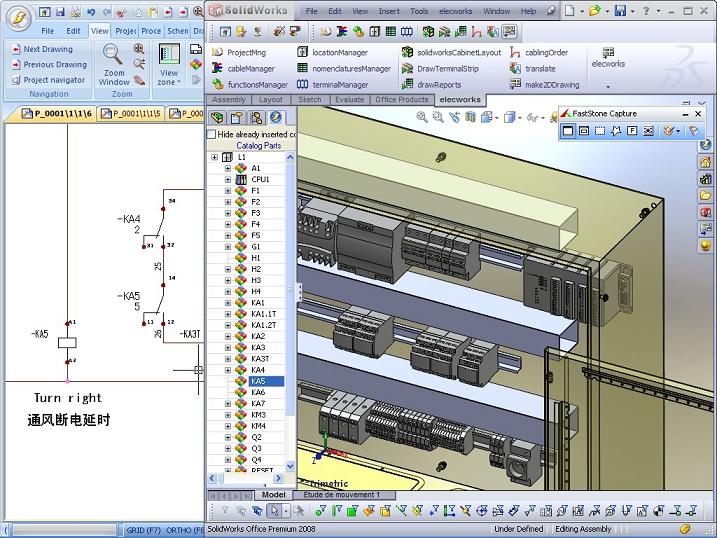Toggle ORTHO mode in status bar

point(185,530)
